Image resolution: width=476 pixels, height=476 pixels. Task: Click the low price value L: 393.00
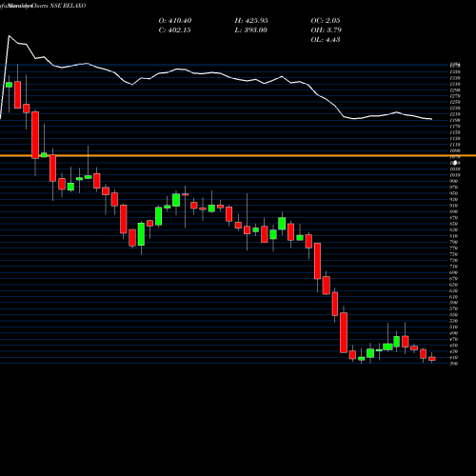251,30
